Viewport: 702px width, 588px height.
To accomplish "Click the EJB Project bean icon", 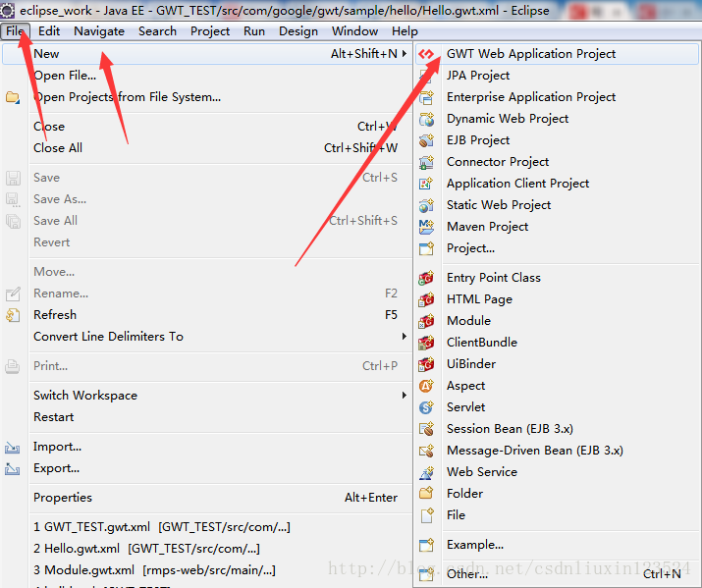I will click(x=426, y=140).
